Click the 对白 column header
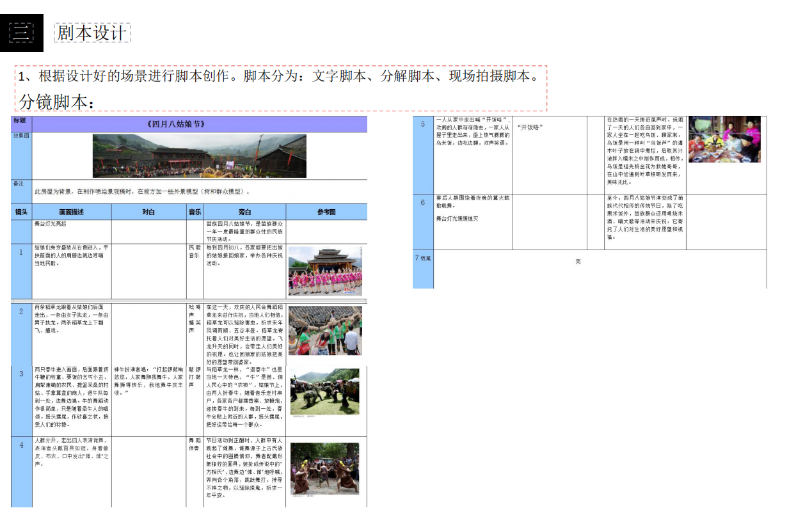812x524 pixels. [x=148, y=212]
